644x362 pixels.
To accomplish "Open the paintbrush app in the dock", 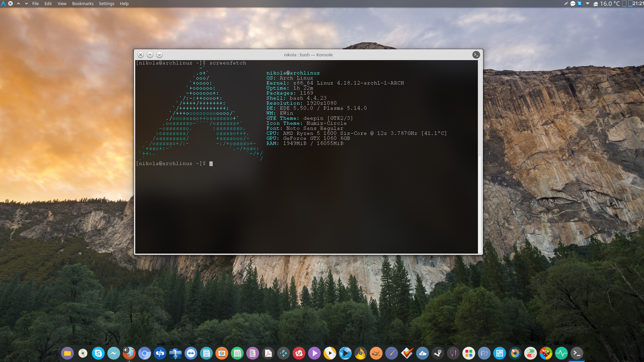I will tap(391, 353).
